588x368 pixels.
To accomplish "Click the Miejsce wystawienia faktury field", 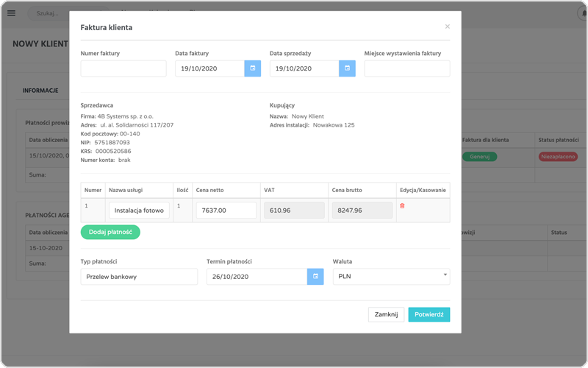I will pos(406,68).
